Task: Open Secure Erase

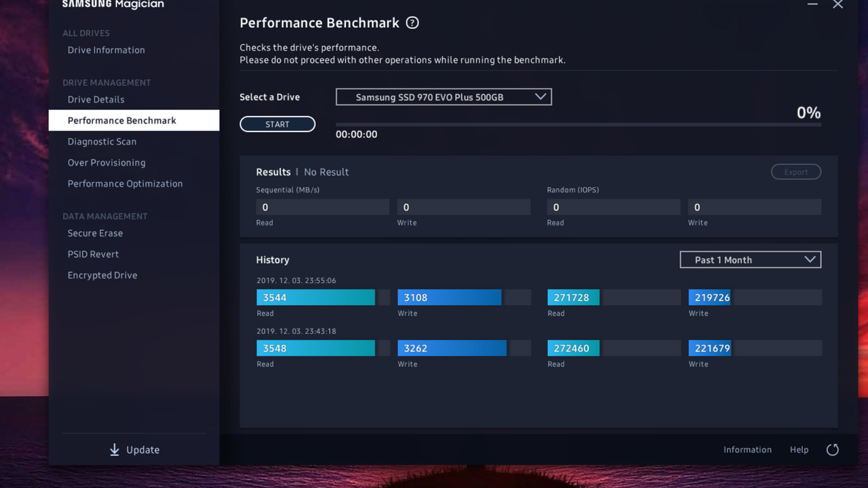Action: (x=96, y=233)
